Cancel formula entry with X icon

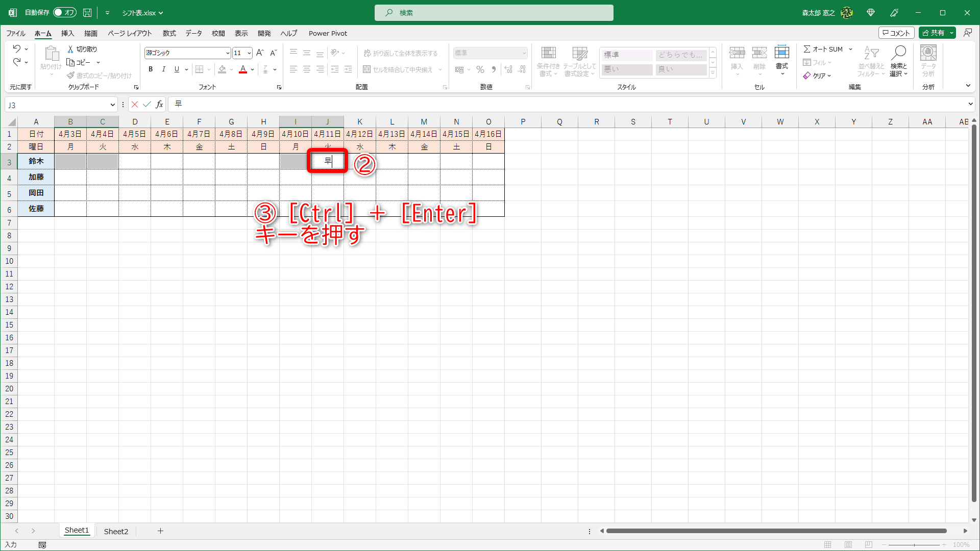[135, 105]
